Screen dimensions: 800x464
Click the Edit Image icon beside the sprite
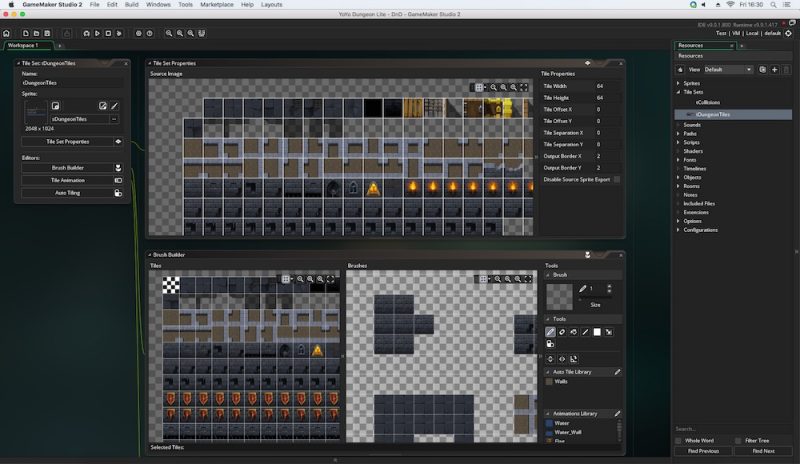coord(114,105)
